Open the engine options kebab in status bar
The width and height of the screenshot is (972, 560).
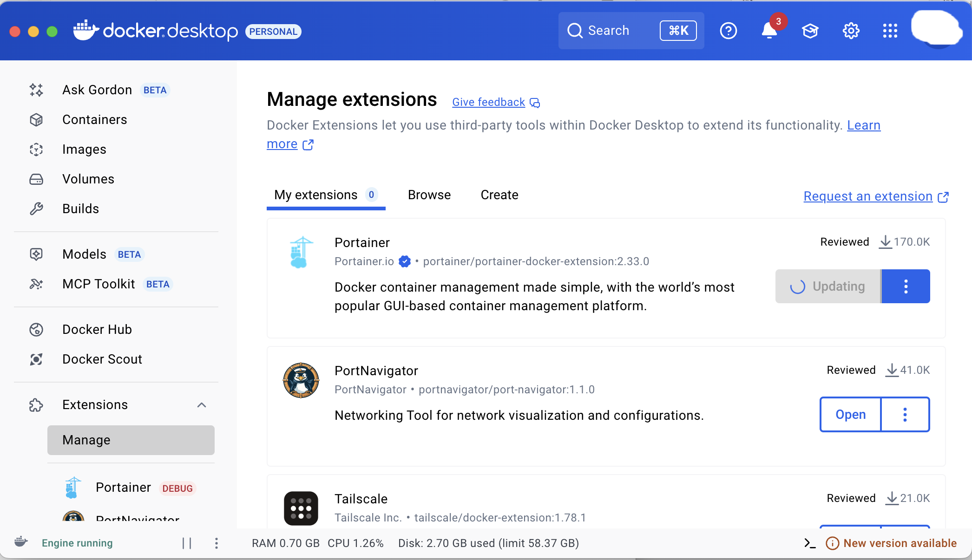(x=217, y=543)
